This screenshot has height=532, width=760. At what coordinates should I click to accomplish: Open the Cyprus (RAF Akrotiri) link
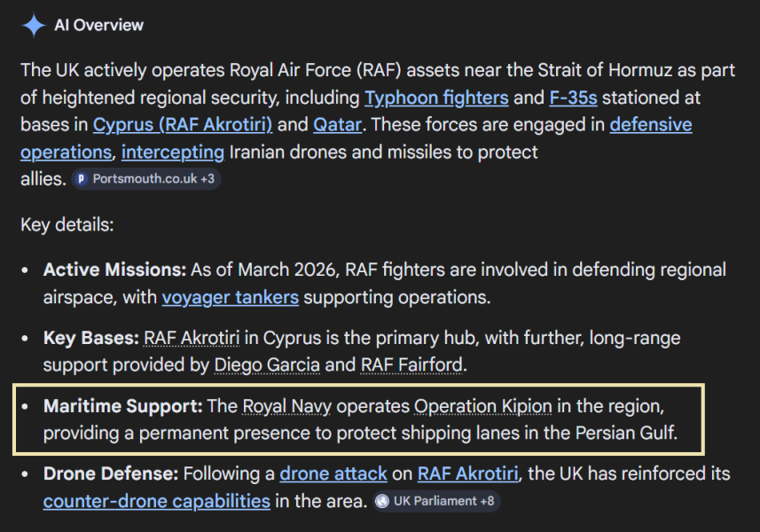pos(183,125)
